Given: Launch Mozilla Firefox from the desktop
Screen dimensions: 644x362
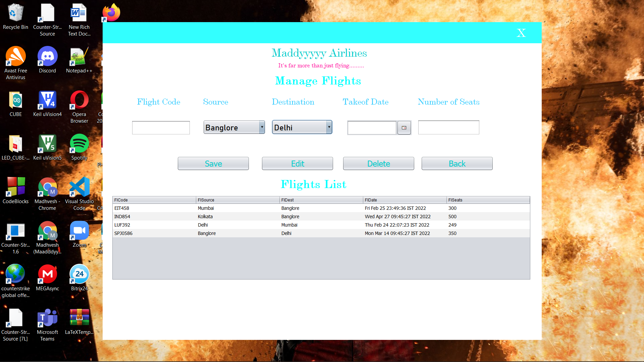Looking at the screenshot, I should coord(111,12).
